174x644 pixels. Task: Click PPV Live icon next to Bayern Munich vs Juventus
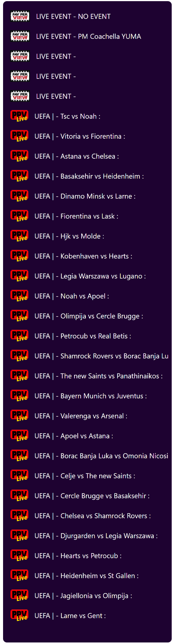[x=19, y=396]
